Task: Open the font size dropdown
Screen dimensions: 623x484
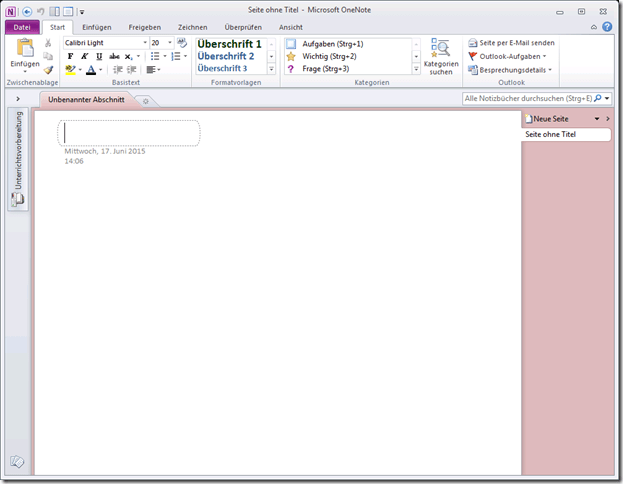Action: pos(169,43)
